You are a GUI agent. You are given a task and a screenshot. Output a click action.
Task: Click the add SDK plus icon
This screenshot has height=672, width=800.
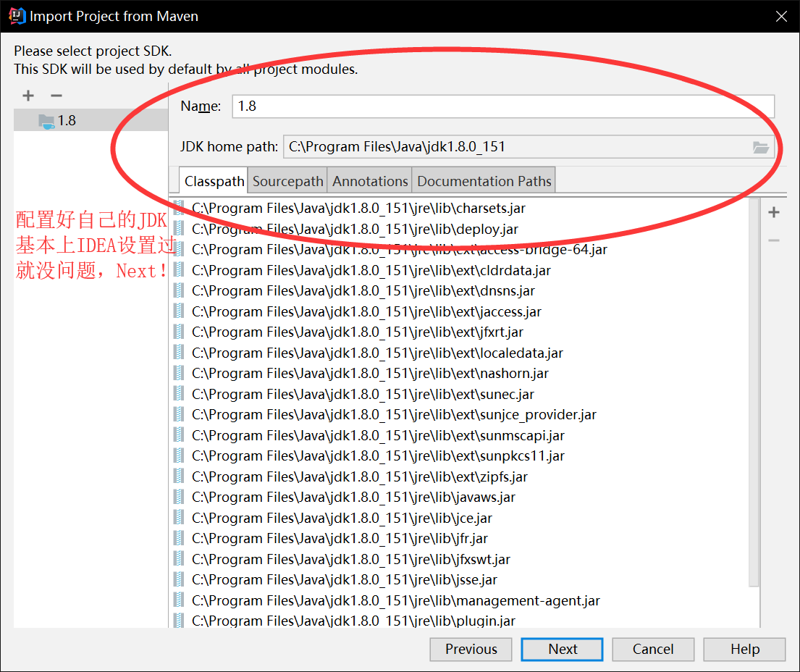(x=28, y=96)
